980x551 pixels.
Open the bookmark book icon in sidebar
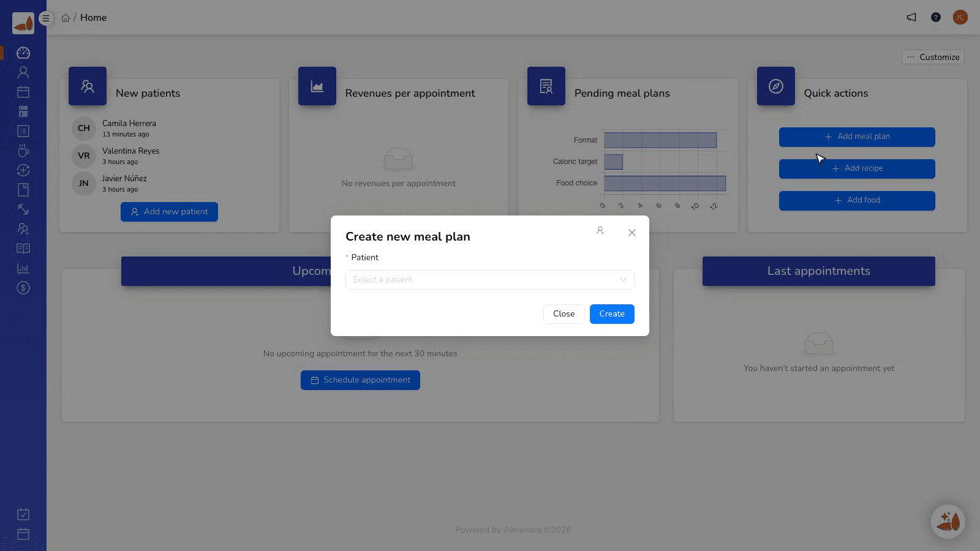(23, 190)
